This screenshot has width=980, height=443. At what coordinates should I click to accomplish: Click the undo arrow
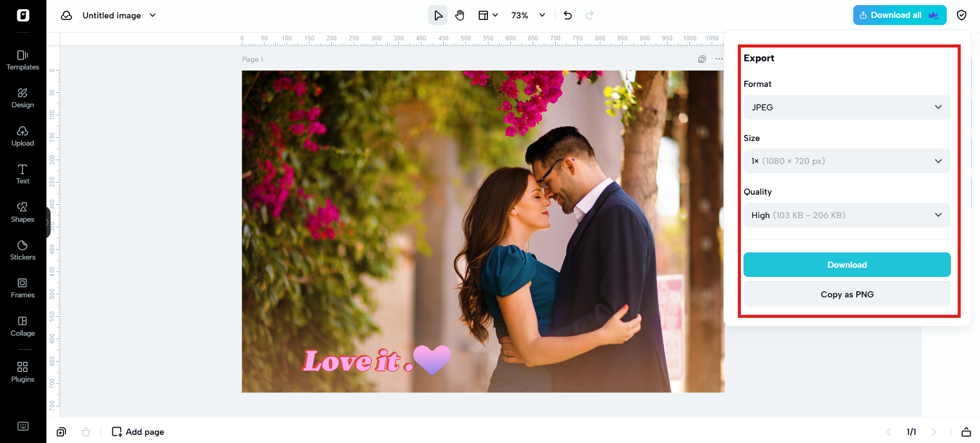click(x=568, y=15)
